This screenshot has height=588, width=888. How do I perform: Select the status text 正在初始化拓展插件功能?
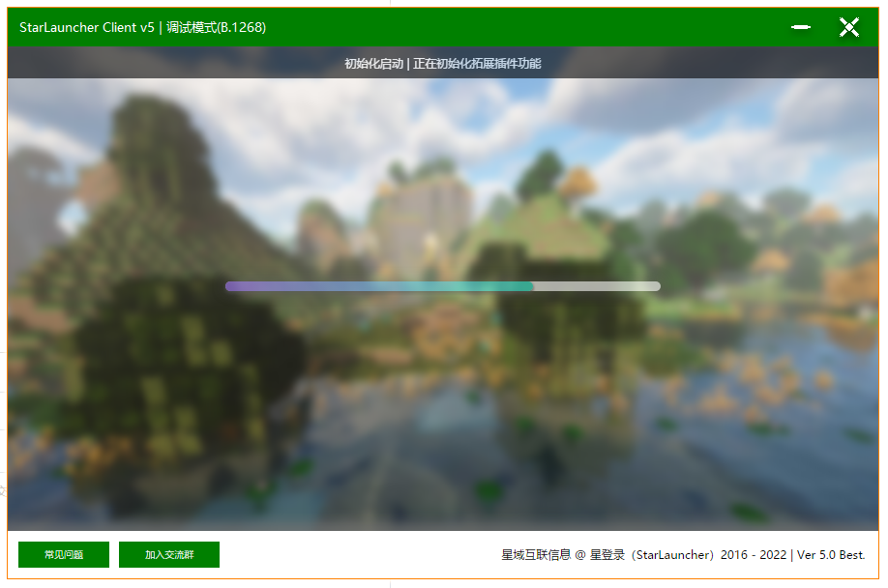477,64
